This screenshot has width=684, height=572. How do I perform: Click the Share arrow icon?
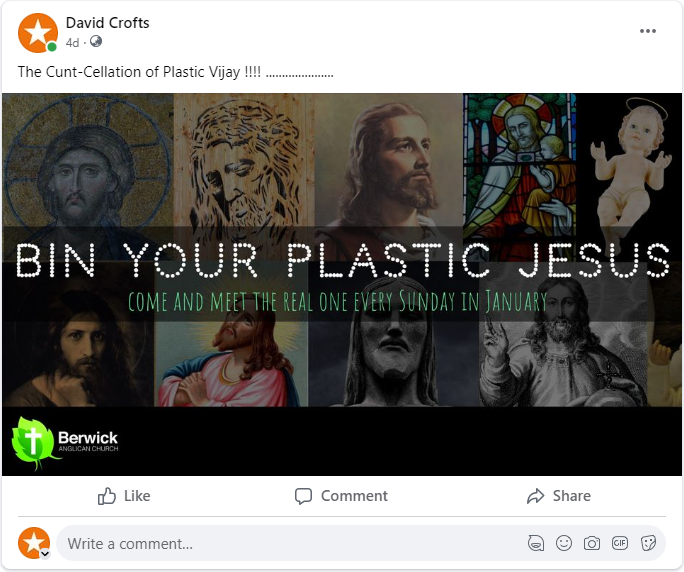(535, 496)
